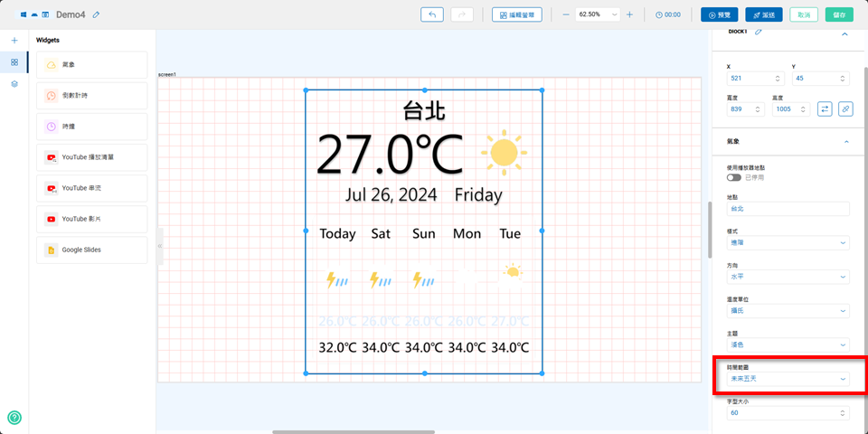
Task: Select the YouTube 播放清單 widget
Action: [x=92, y=157]
